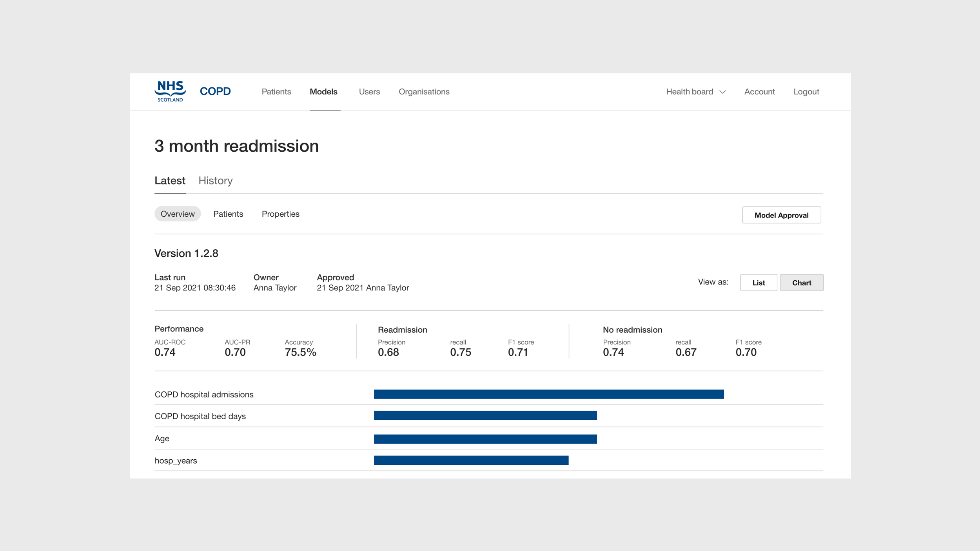The height and width of the screenshot is (551, 980).
Task: Click the hosp_years feature label
Action: coord(176,460)
